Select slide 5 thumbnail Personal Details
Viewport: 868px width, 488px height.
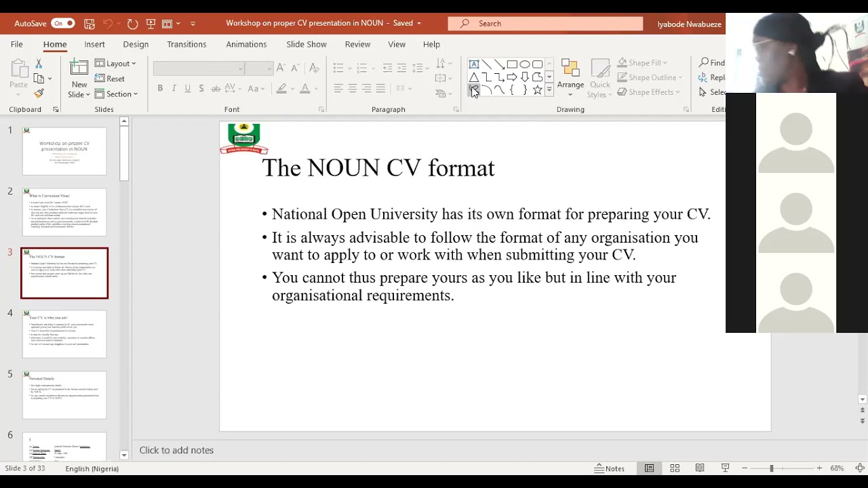tap(64, 395)
